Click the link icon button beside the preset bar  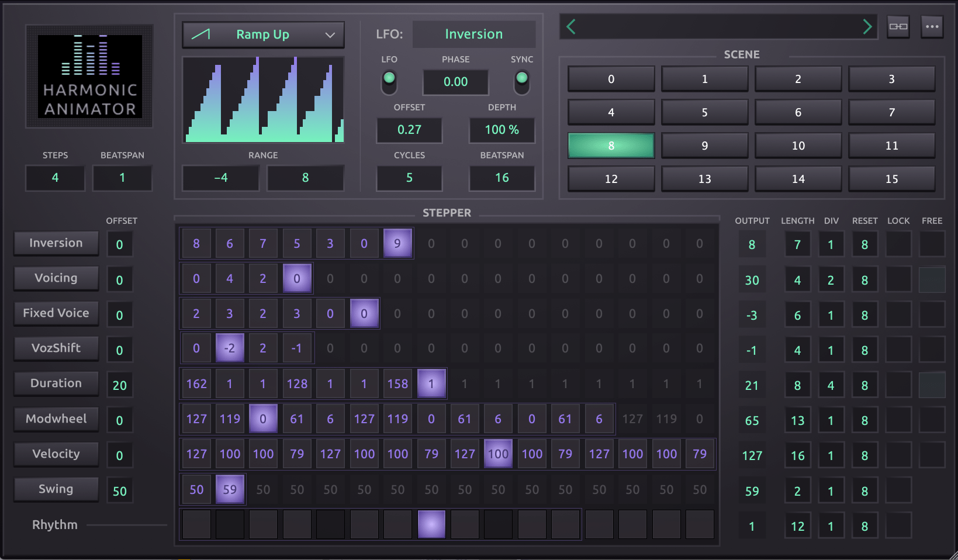pos(898,27)
